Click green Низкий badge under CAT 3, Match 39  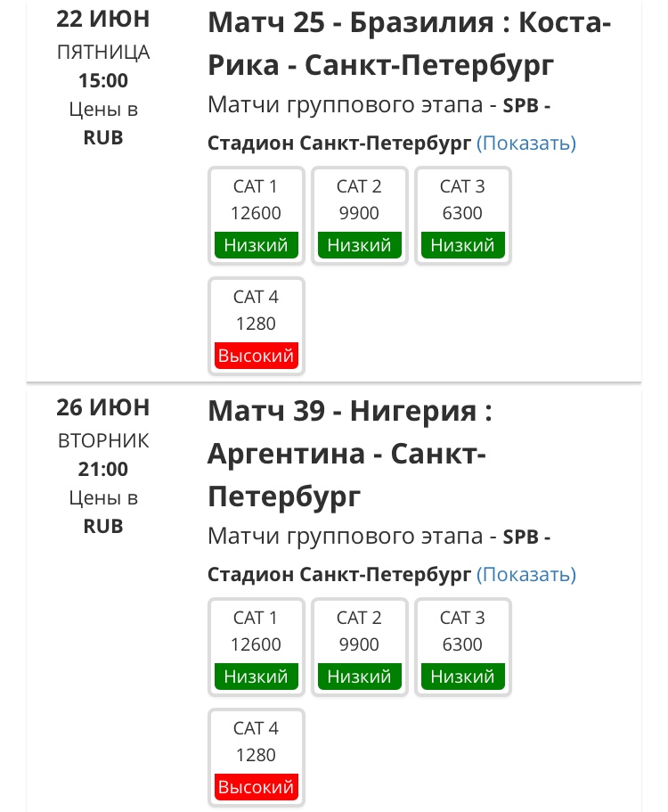[x=463, y=677]
